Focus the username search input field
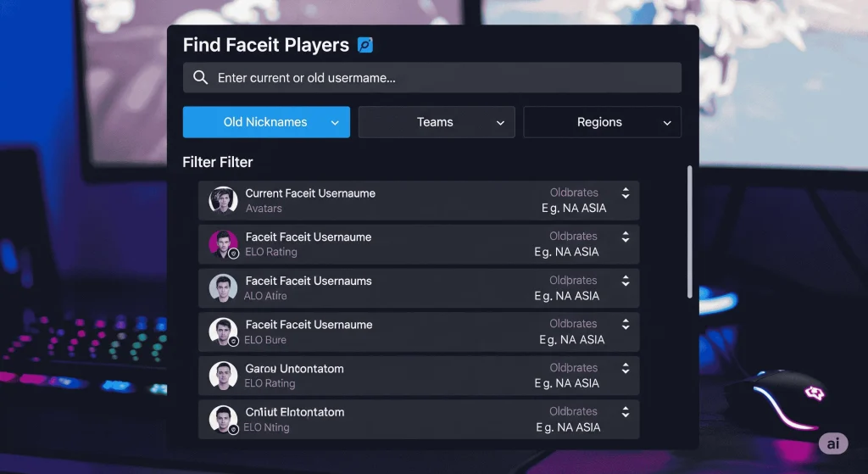868x474 pixels. [431, 77]
